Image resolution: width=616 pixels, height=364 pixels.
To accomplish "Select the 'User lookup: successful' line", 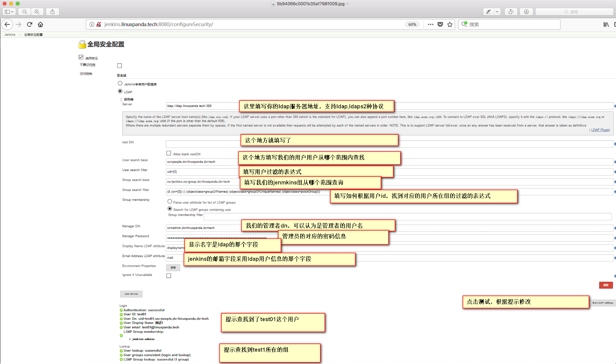I will click(x=142, y=351).
